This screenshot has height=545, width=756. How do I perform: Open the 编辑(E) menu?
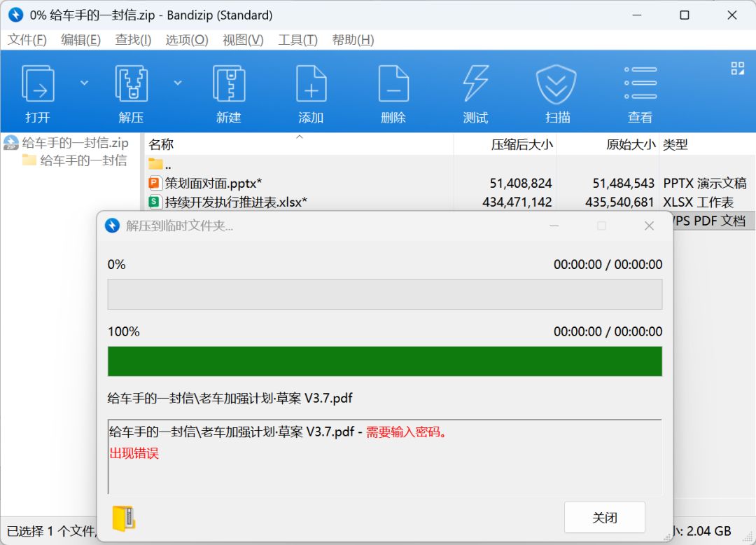pos(81,39)
